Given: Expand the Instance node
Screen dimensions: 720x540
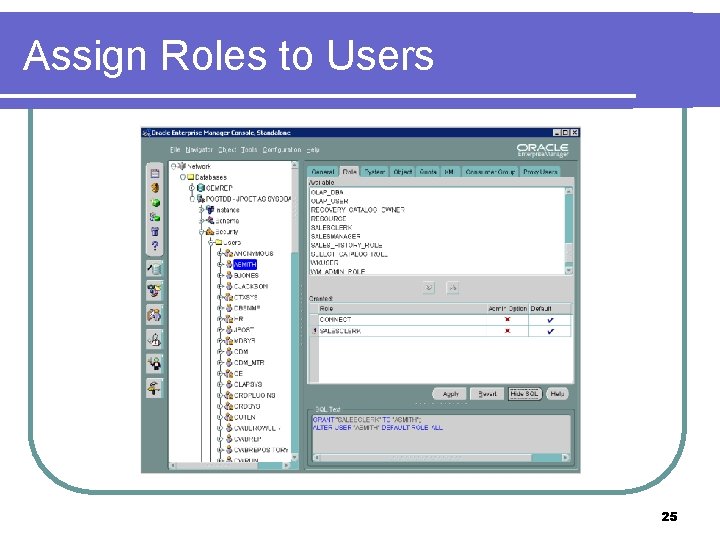Looking at the screenshot, I should point(201,210).
